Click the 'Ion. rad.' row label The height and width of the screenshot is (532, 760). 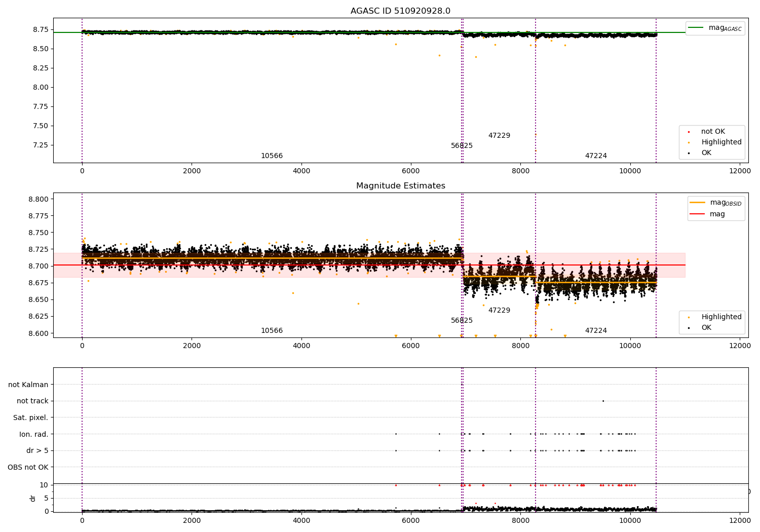click(x=34, y=434)
